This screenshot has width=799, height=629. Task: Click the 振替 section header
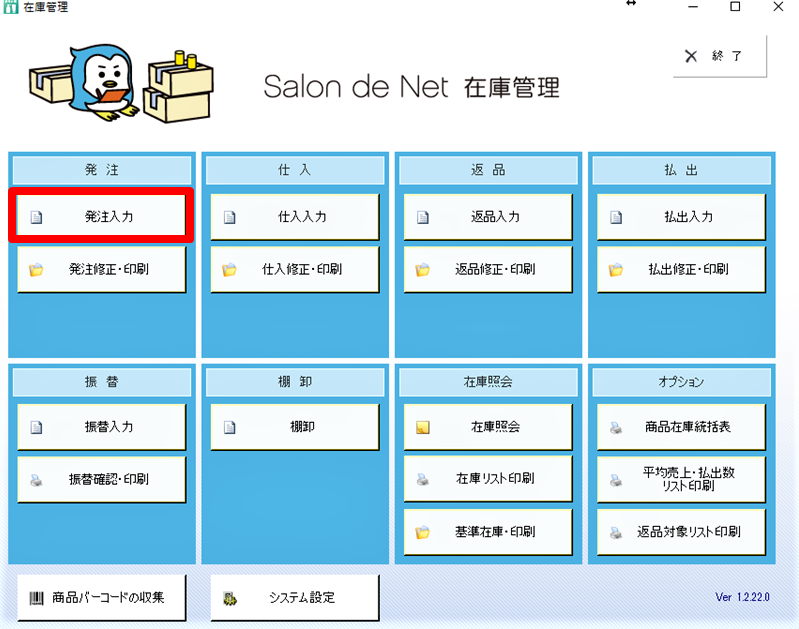[x=101, y=382]
